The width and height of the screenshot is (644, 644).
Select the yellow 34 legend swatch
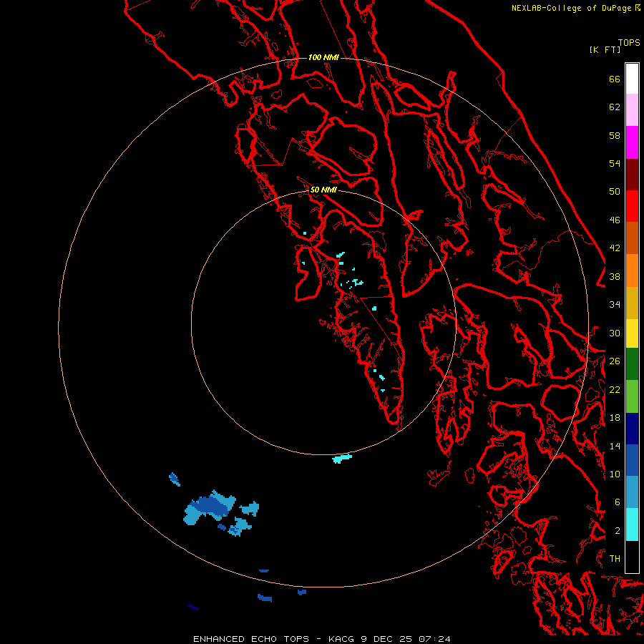click(632, 333)
